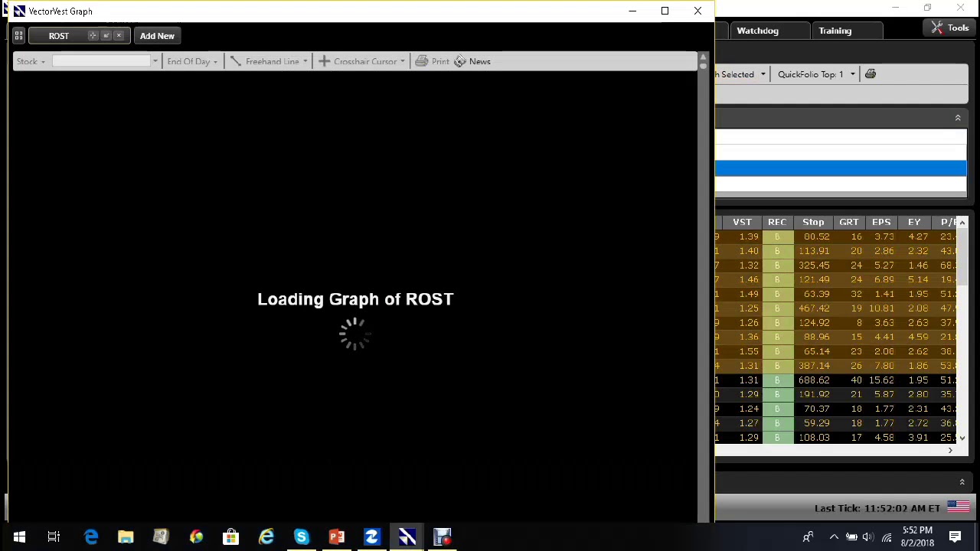Viewport: 980px width, 551px height.
Task: Open the screen recorder icon on taskbar
Action: (x=443, y=537)
